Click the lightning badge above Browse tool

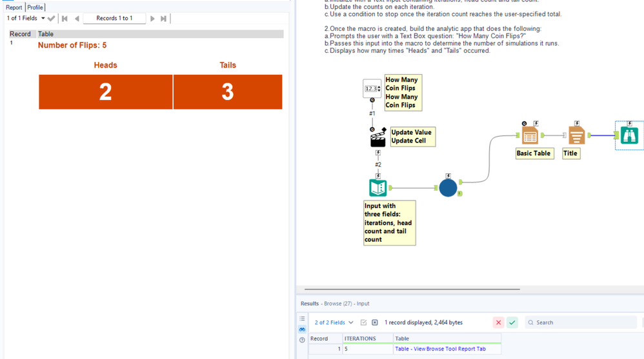pyautogui.click(x=629, y=123)
